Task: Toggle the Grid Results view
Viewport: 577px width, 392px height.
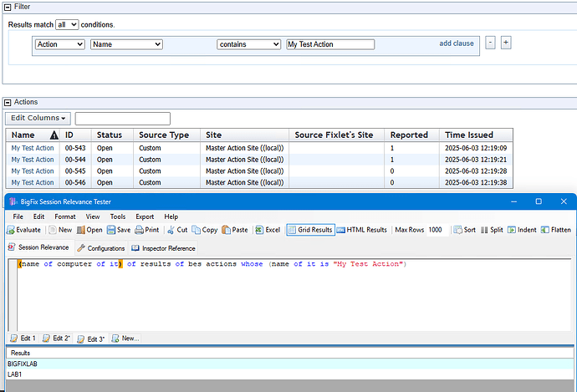Action: [310, 230]
